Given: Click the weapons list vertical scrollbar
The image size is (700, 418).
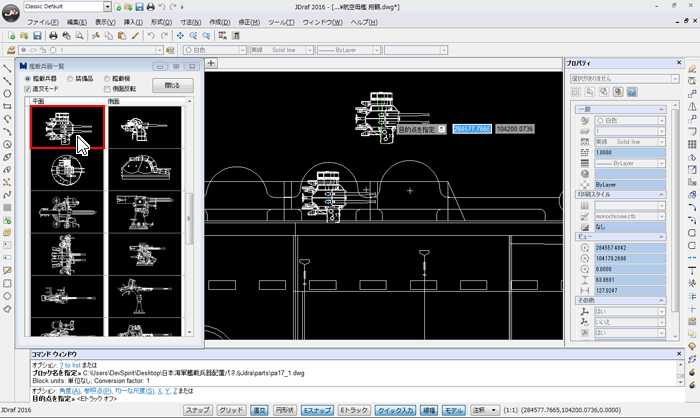Looking at the screenshot, I should click(189, 219).
